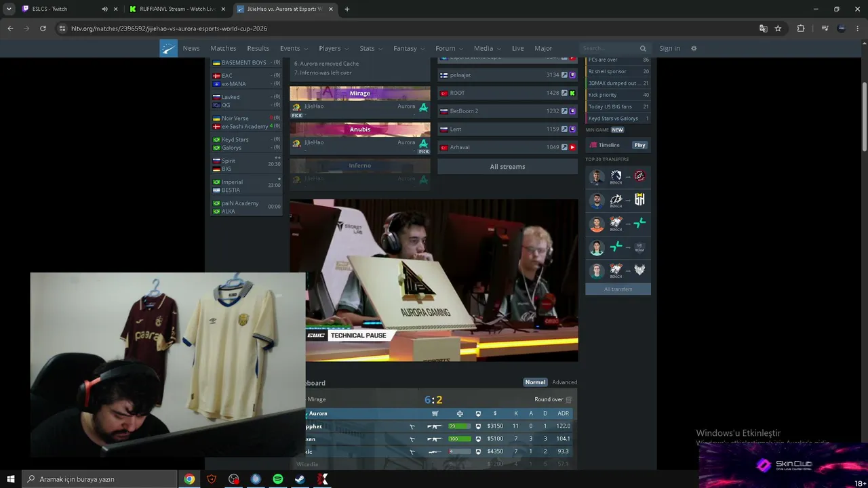The width and height of the screenshot is (868, 488).
Task: Click the Play button next to Timeline
Action: [x=639, y=145]
